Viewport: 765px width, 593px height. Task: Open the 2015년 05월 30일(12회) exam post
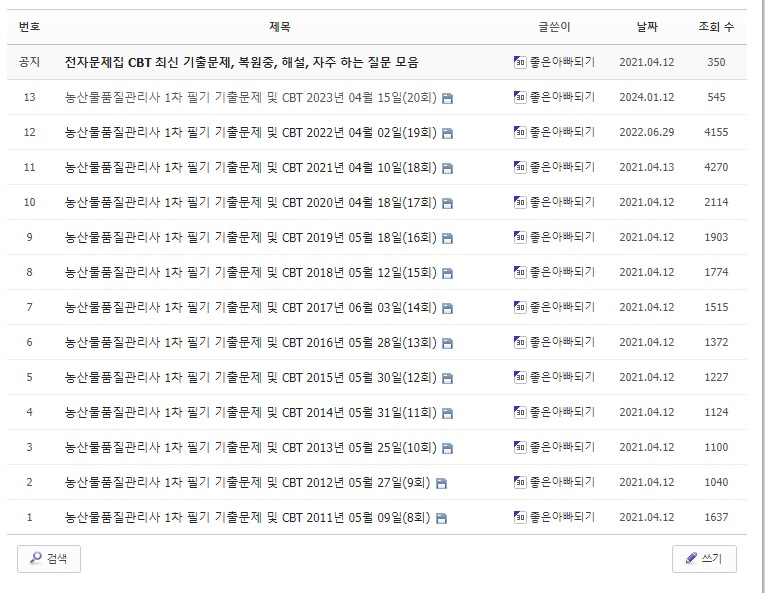250,378
